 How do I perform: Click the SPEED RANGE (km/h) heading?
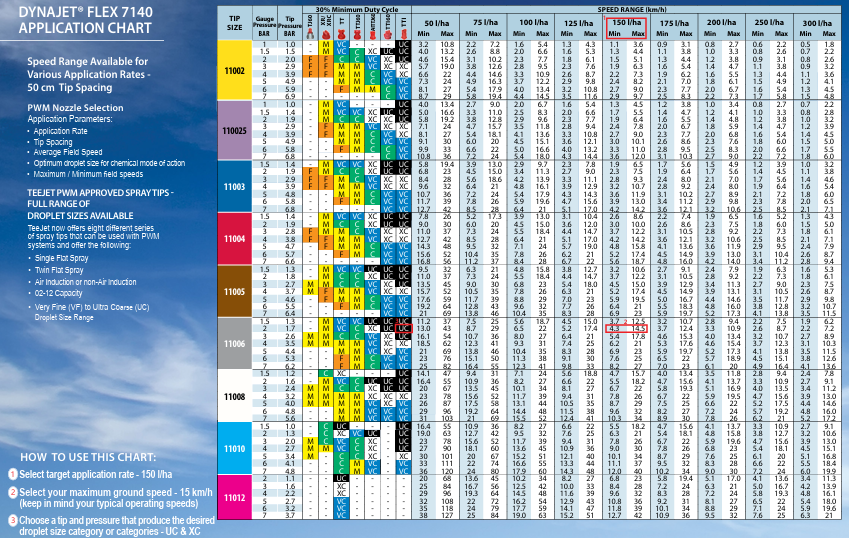click(x=632, y=9)
